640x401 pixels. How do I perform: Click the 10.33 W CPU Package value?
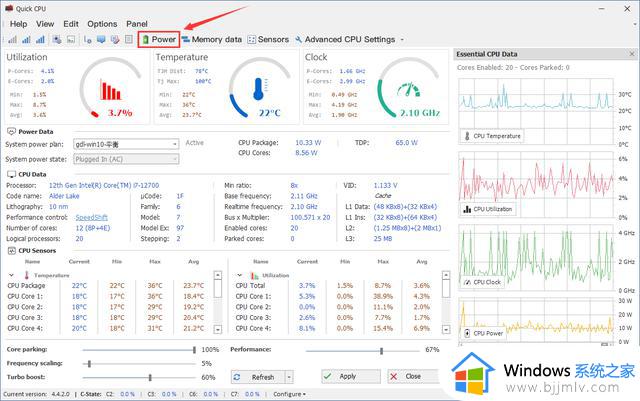pos(308,143)
